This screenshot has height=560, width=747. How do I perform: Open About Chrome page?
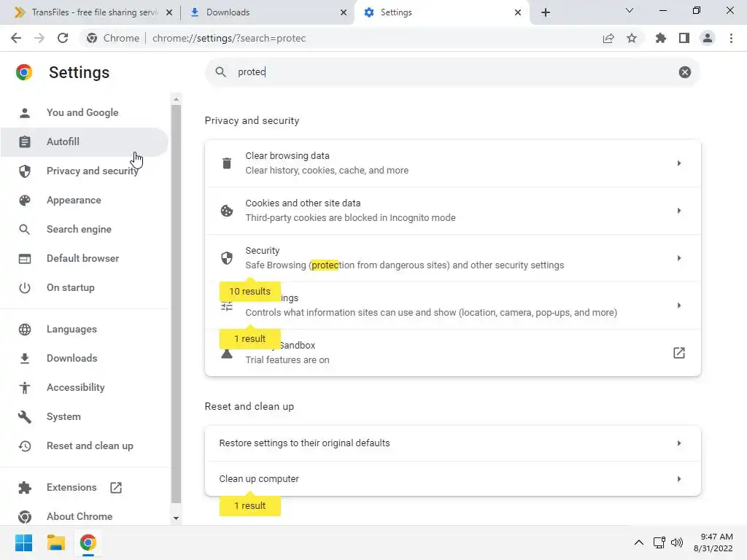tap(84, 516)
